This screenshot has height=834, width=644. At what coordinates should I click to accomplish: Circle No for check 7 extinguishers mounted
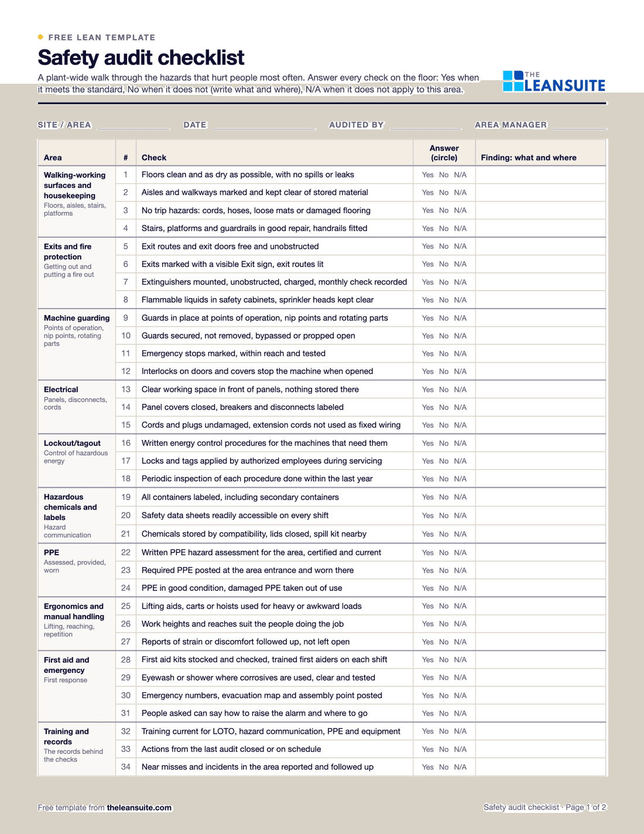(444, 282)
